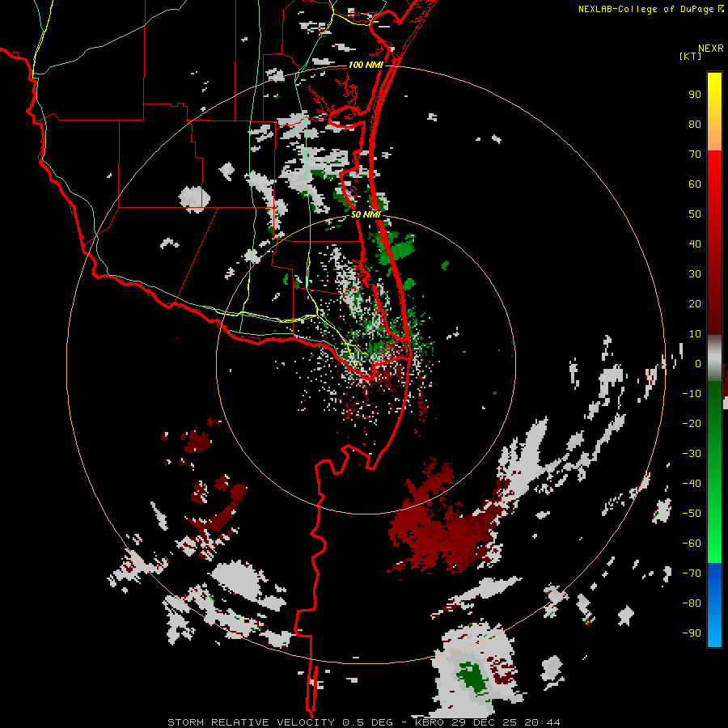Click the -80 scale label
Screen dimensions: 728x728
[692, 603]
